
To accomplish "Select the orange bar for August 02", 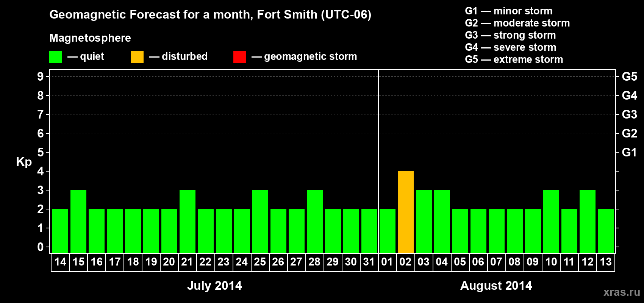I will 406,212.
